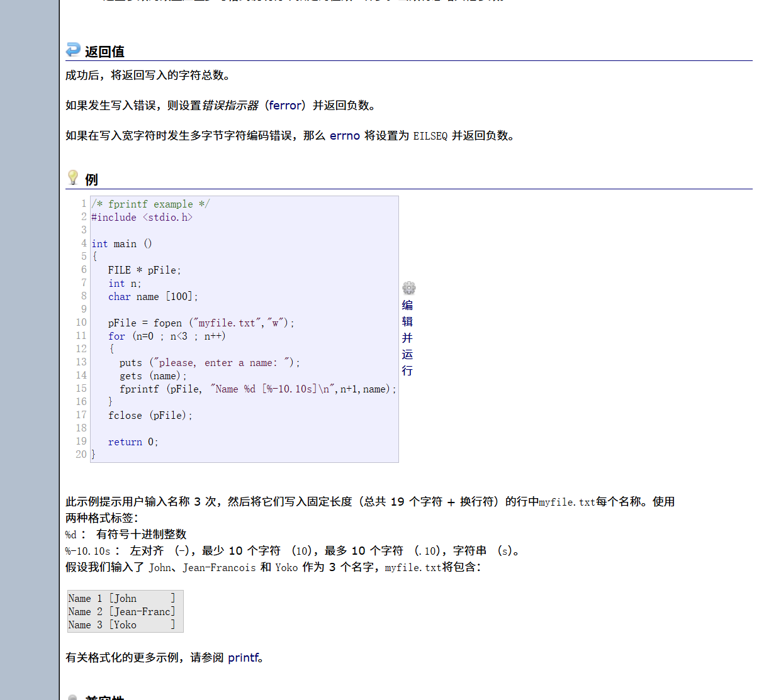
Task: Select the "例" section heading
Action: [x=90, y=180]
